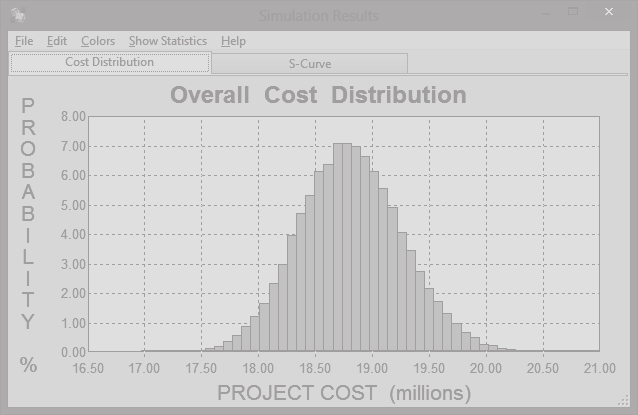The image size is (638, 415).
Task: Click the 8.00 tick label on y-axis
Action: (x=73, y=116)
